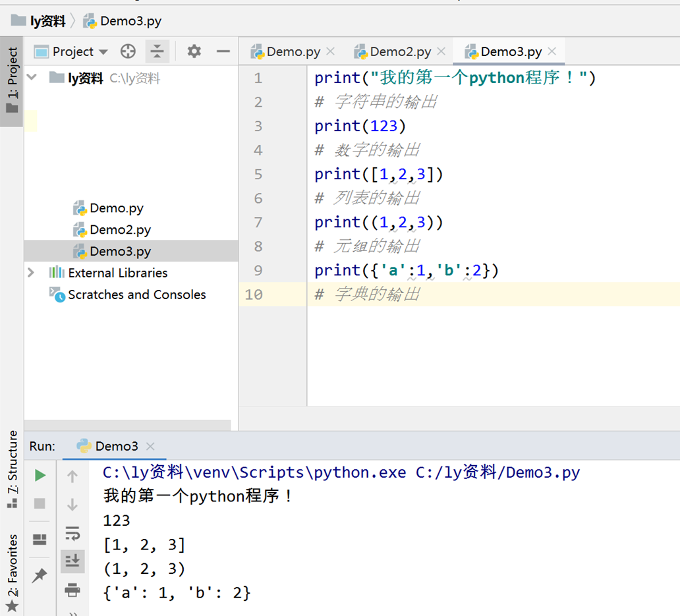The image size is (680, 616).
Task: Collapse all project tree nodes icon
Action: click(x=157, y=51)
